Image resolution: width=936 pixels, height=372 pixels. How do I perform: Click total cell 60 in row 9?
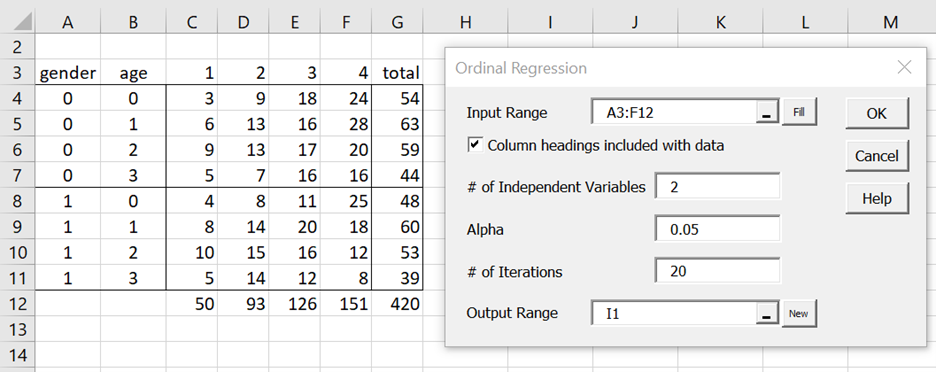397,226
